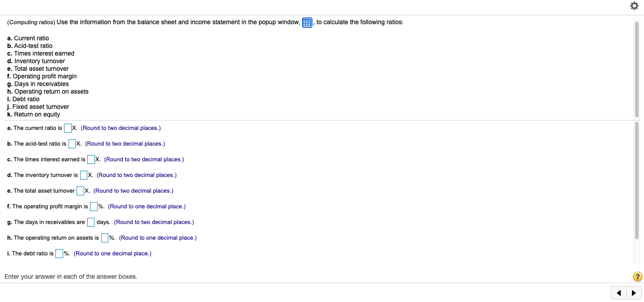Viewport: 644px width, 302px height.
Task: Click the debt ratio answer box
Action: [x=59, y=253]
